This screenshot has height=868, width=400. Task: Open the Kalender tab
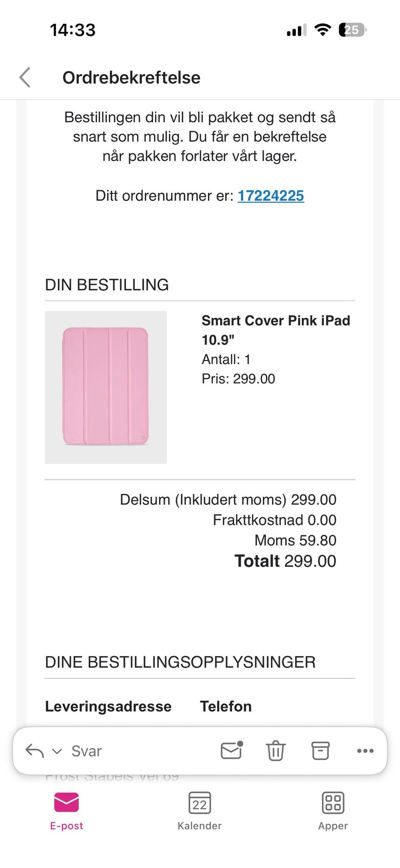(200, 811)
